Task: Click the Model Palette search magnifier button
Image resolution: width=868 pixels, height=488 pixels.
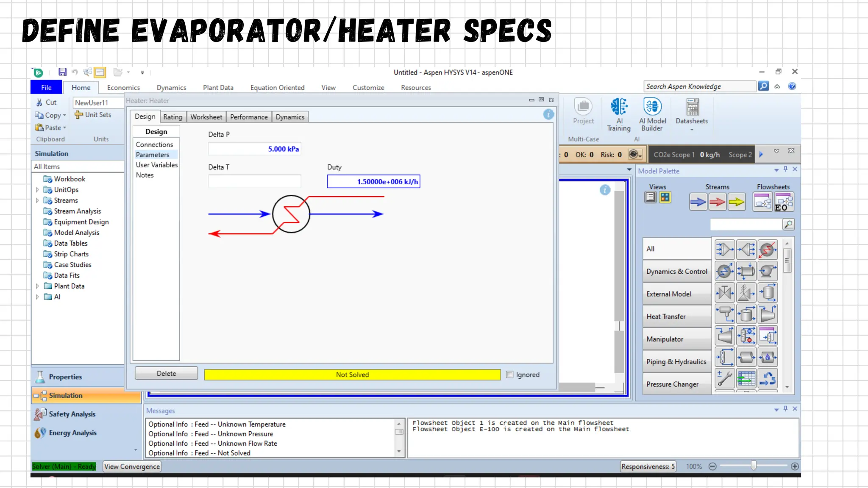Action: click(788, 224)
